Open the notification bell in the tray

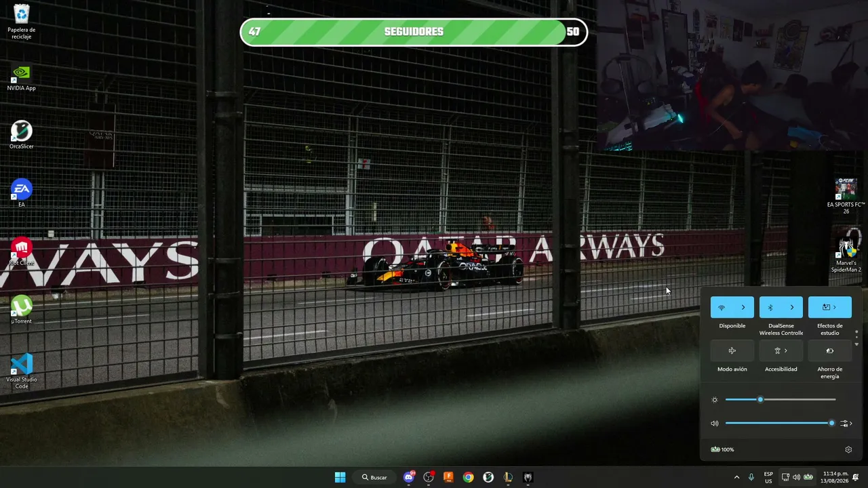click(856, 477)
